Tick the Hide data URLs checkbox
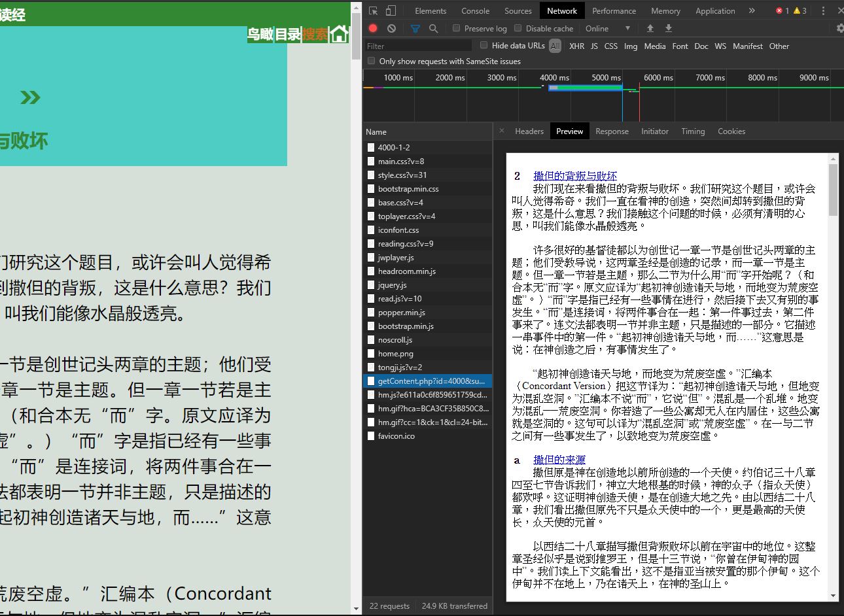The image size is (844, 616). click(484, 45)
